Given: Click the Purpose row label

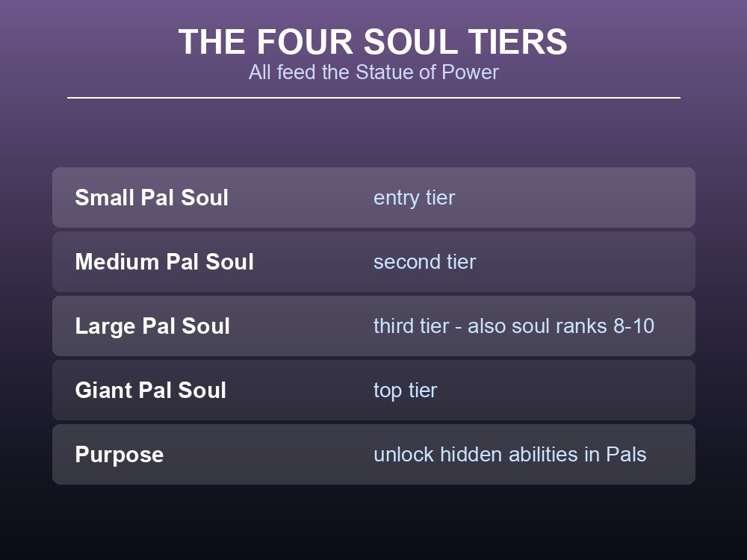Looking at the screenshot, I should [119, 455].
